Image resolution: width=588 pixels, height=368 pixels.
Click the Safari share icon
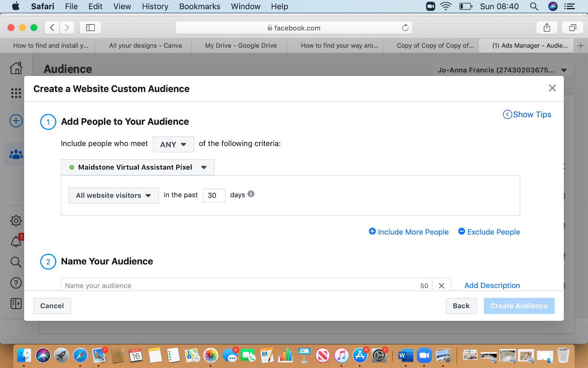point(547,28)
